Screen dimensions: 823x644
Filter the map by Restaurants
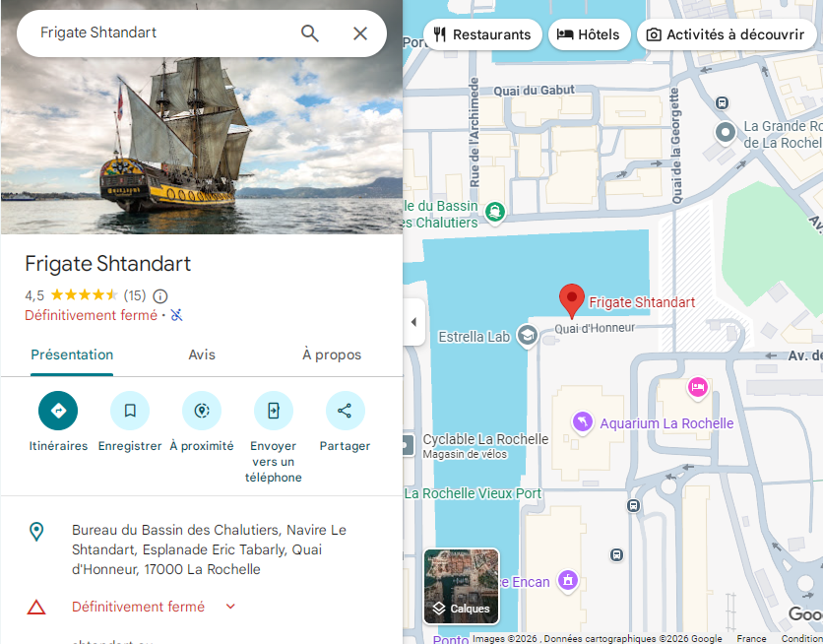click(x=482, y=34)
